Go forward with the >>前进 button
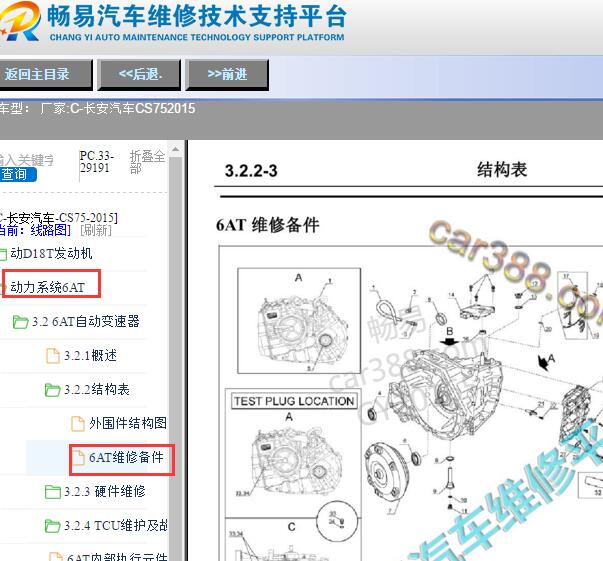The image size is (603, 561). point(227,75)
